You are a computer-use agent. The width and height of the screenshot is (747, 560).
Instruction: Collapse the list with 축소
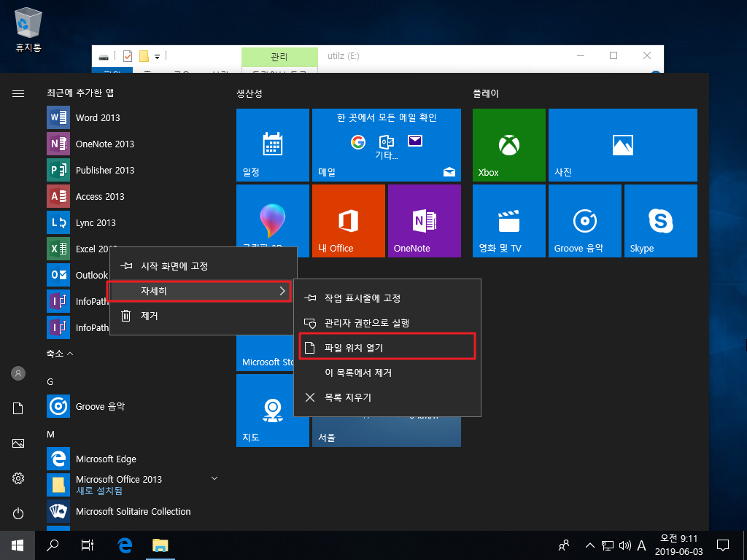pyautogui.click(x=60, y=354)
